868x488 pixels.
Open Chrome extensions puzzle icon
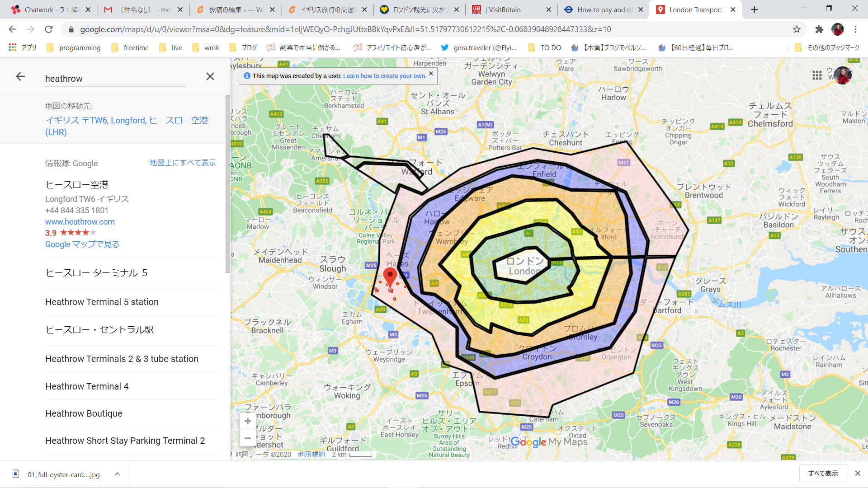(x=819, y=29)
